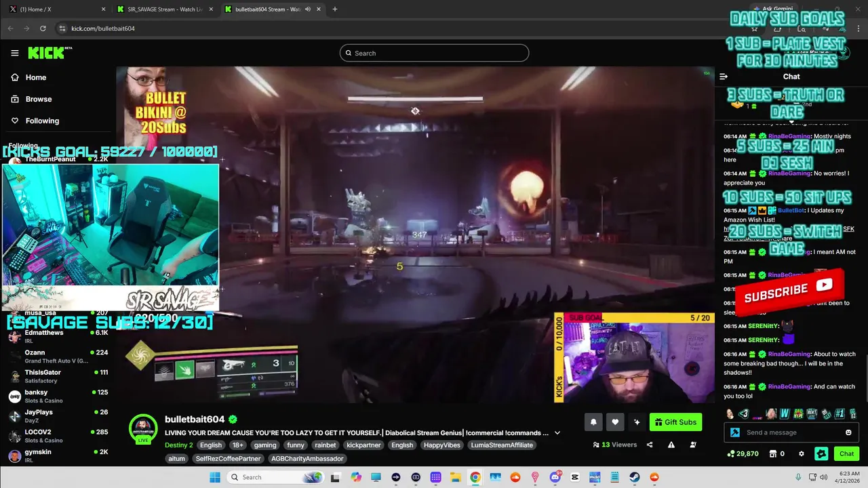Image resolution: width=868 pixels, height=488 pixels.
Task: Click the Gift Subs button
Action: [675, 422]
